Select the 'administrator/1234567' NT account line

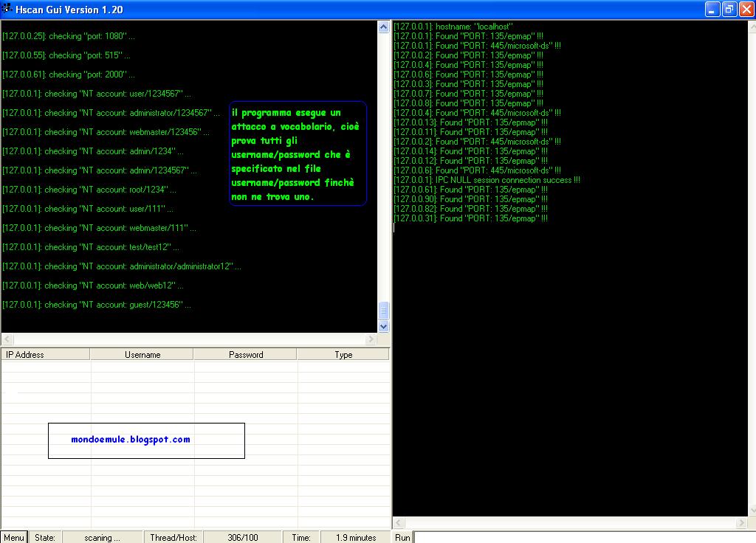(111, 113)
